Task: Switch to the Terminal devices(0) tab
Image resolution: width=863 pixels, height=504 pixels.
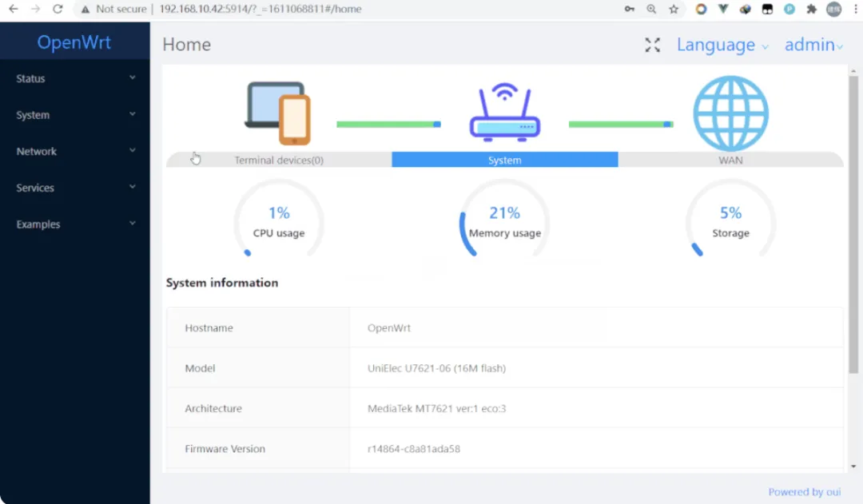Action: pyautogui.click(x=279, y=160)
